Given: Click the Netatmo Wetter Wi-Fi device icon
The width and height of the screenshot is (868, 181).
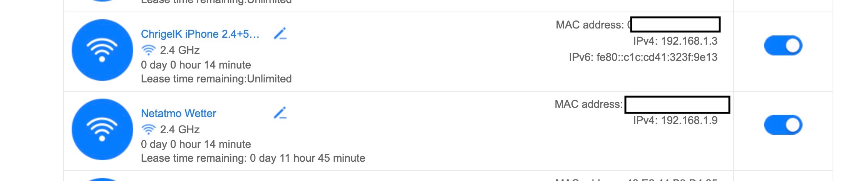Looking at the screenshot, I should coord(102,129).
